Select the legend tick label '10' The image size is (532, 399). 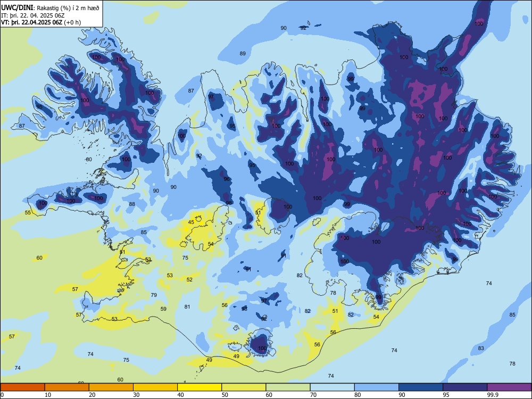tap(48, 395)
